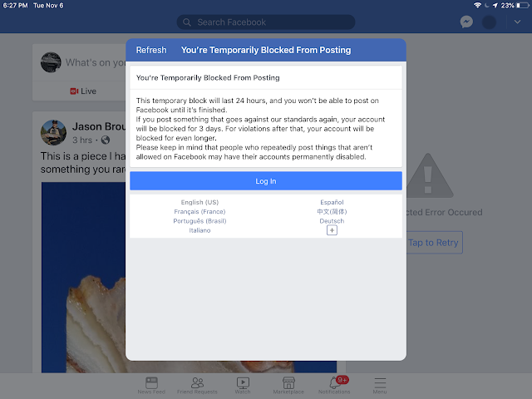Click the 6:27 PM clock

[15, 6]
